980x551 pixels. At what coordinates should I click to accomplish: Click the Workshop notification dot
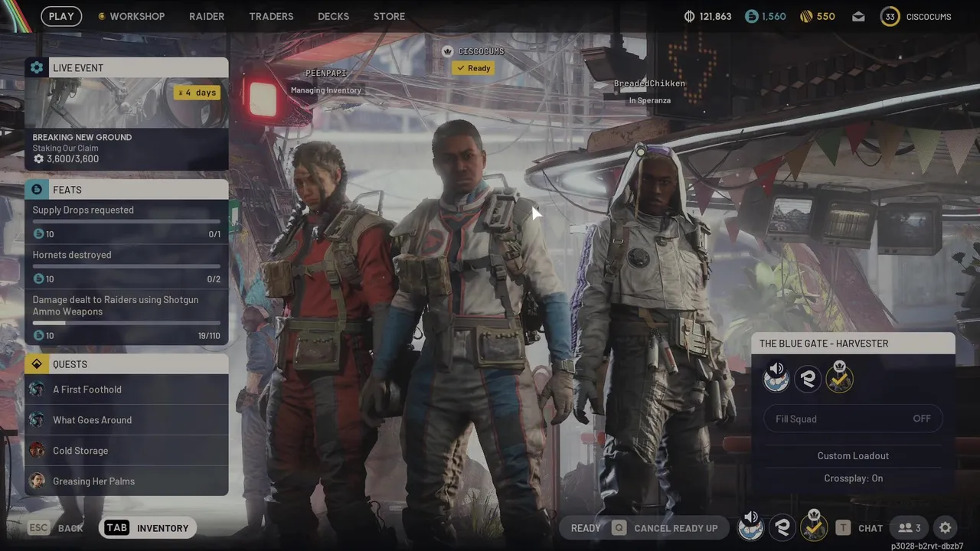tap(102, 16)
